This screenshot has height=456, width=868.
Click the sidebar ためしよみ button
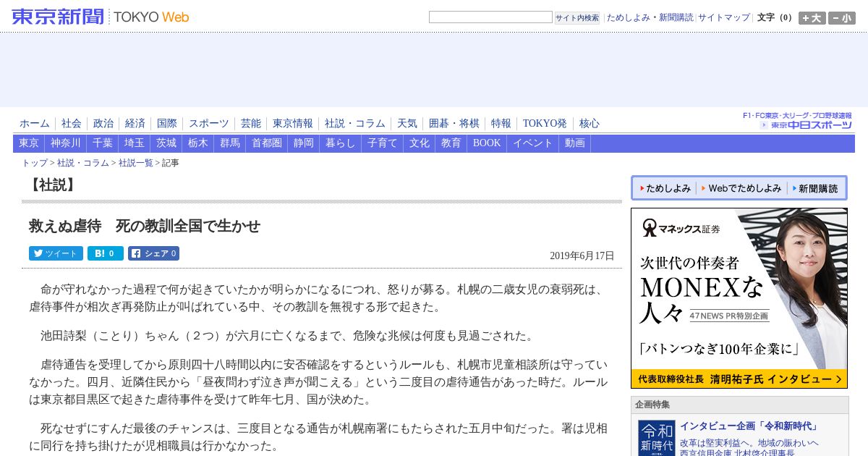pos(665,188)
